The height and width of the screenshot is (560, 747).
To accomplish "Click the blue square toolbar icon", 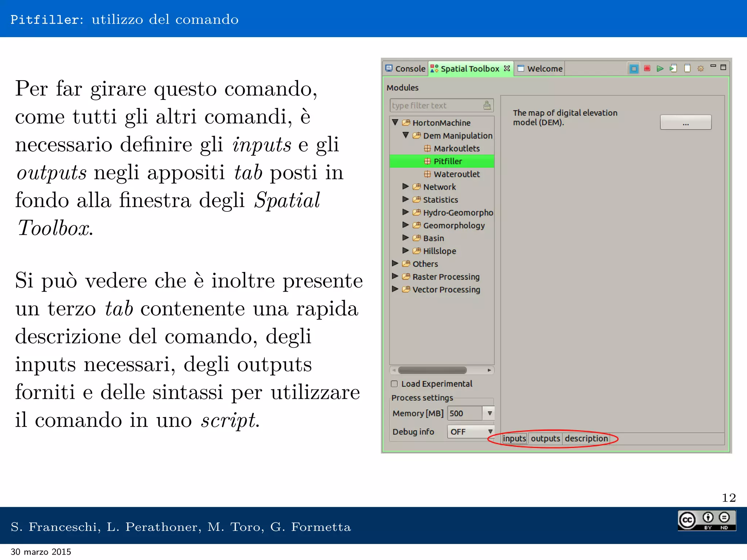I will [634, 69].
